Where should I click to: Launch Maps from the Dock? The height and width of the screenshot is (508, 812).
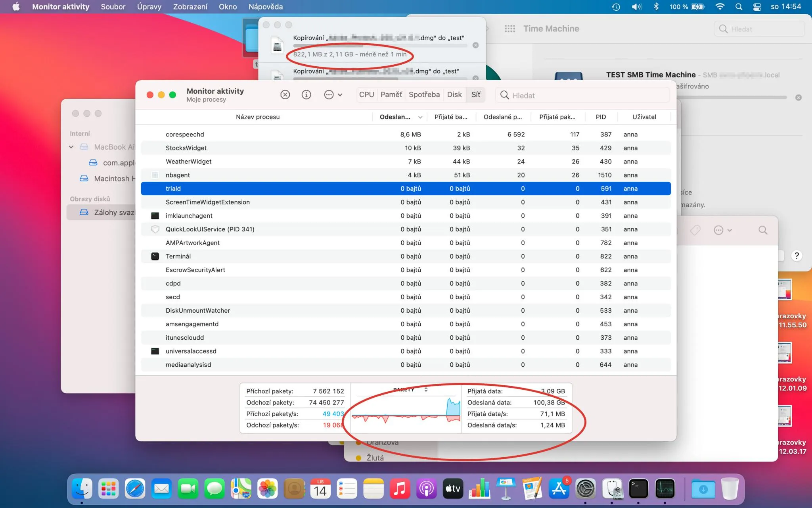tap(241, 489)
